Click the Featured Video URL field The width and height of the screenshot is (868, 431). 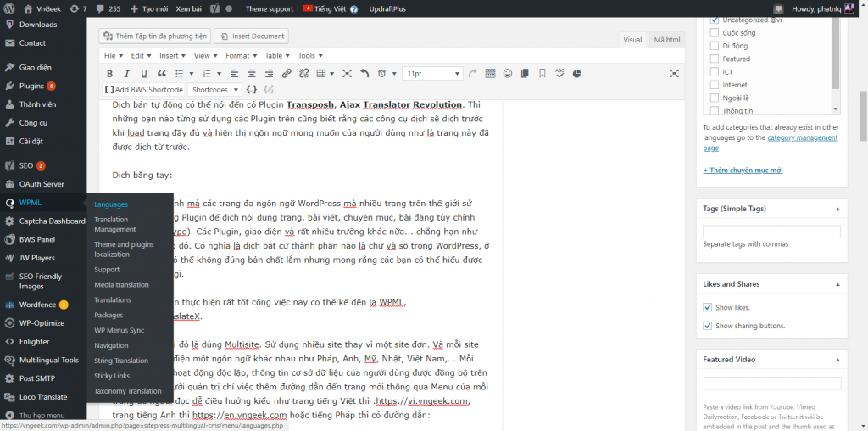click(772, 383)
